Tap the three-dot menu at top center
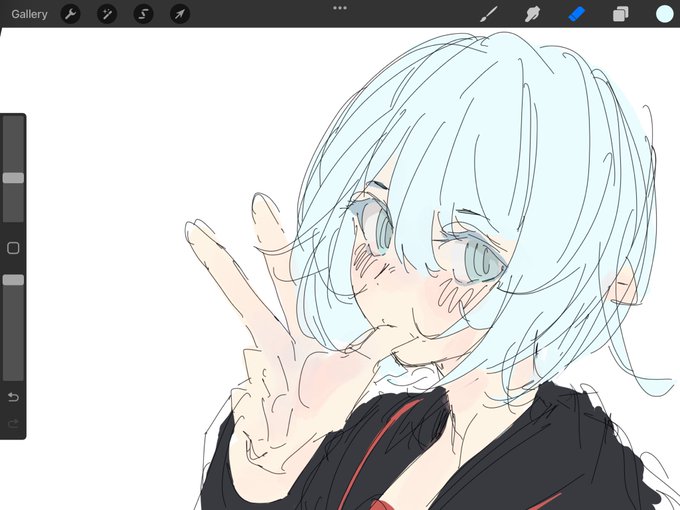The height and width of the screenshot is (510, 680). click(340, 8)
